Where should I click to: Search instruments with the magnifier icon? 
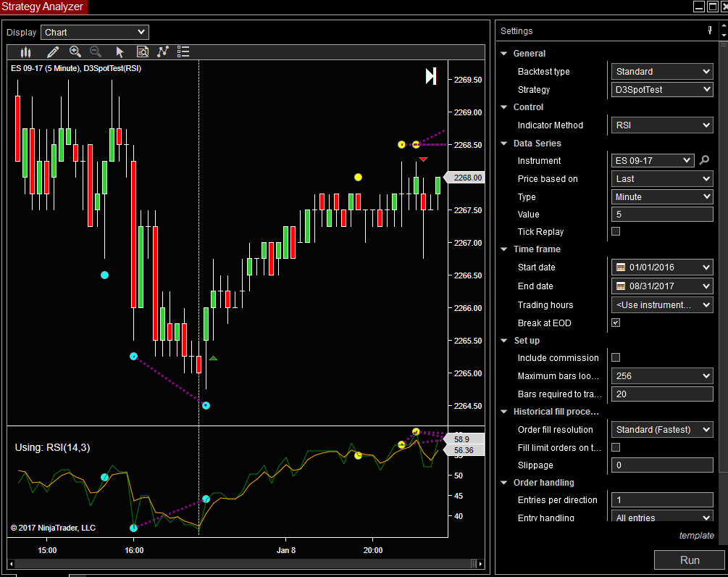704,160
